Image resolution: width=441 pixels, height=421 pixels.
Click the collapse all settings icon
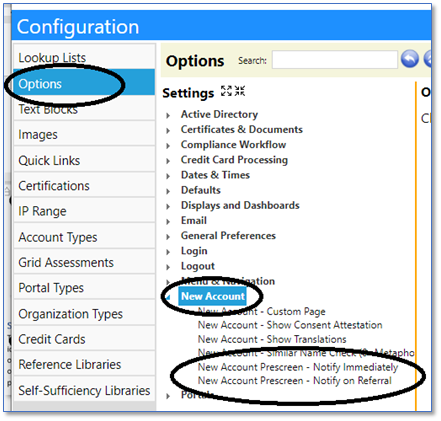(240, 91)
